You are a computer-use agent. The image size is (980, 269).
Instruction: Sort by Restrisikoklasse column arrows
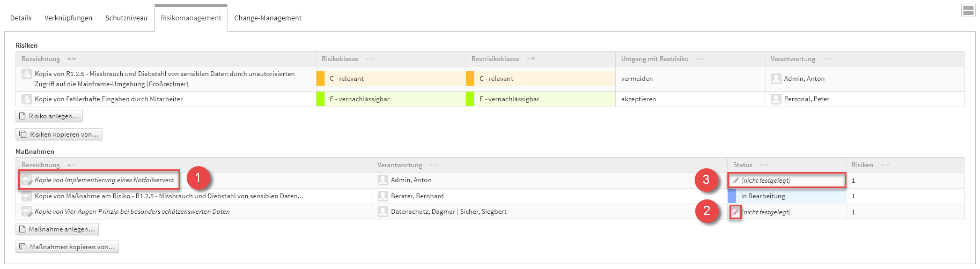coord(530,59)
